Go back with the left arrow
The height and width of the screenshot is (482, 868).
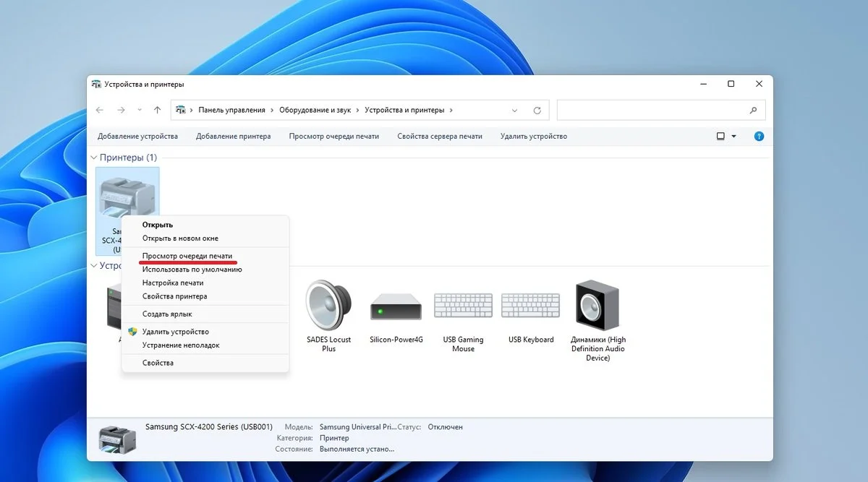tap(100, 110)
